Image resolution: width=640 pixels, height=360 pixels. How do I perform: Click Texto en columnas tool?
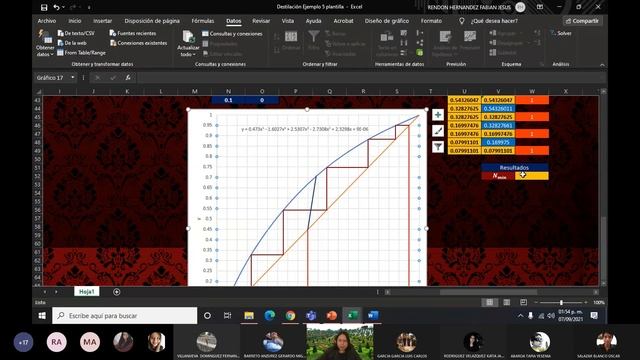point(387,43)
